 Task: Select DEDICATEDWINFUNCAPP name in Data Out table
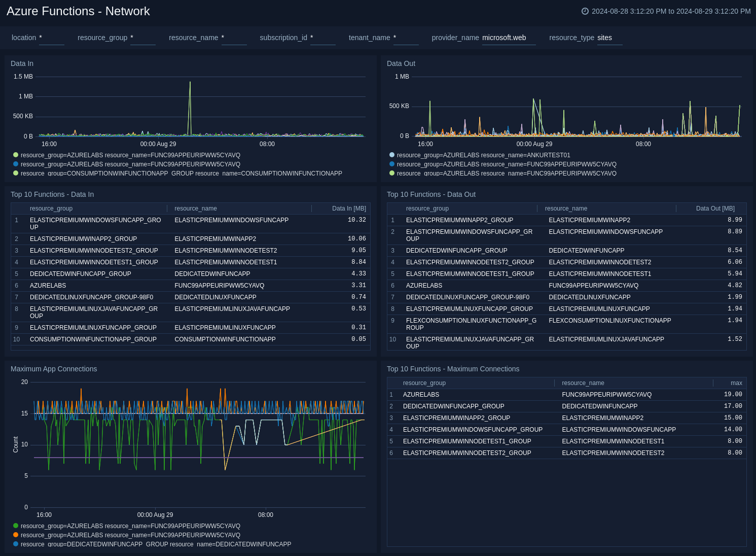(x=586, y=251)
